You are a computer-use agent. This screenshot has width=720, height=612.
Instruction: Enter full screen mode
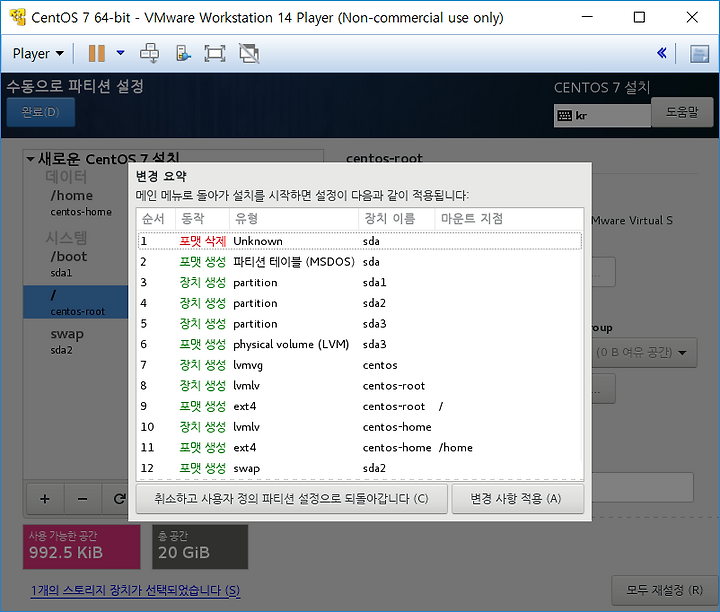214,53
